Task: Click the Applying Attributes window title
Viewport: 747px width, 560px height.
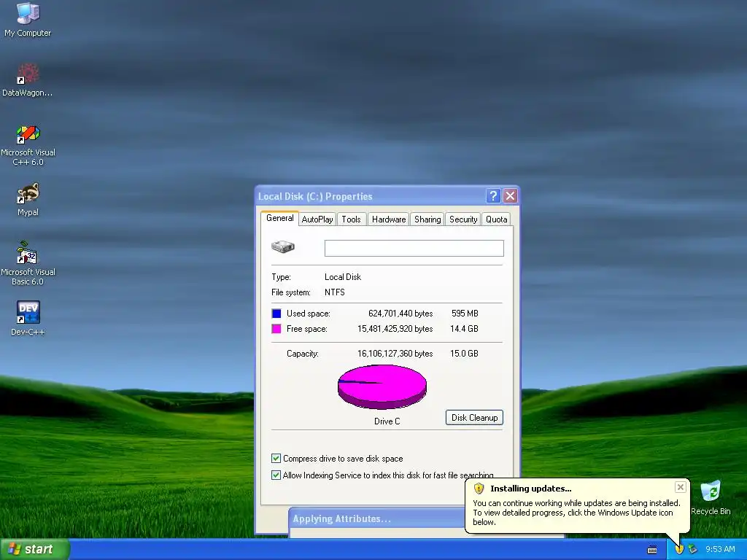Action: point(341,518)
